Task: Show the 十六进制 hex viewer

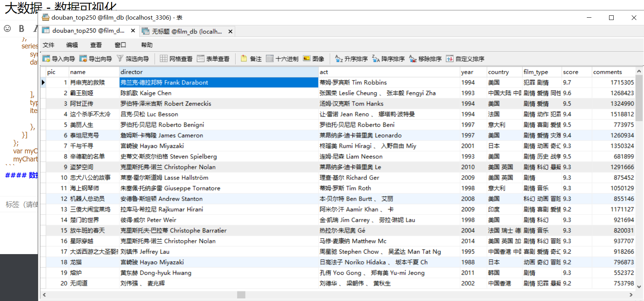Action: coord(282,59)
